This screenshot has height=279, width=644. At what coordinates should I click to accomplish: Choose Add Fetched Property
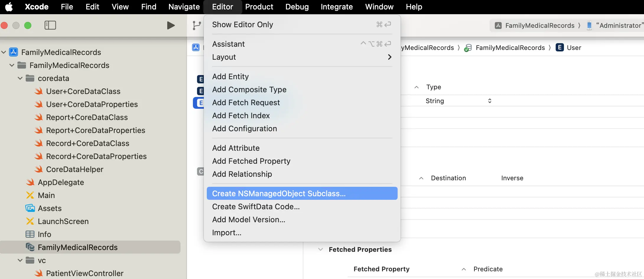tap(302, 161)
